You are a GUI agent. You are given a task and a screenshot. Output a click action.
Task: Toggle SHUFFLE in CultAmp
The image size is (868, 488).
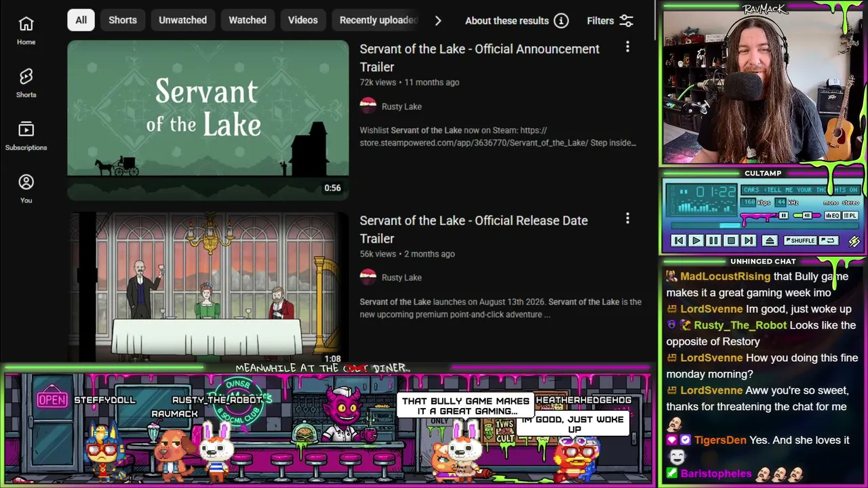[x=800, y=241]
